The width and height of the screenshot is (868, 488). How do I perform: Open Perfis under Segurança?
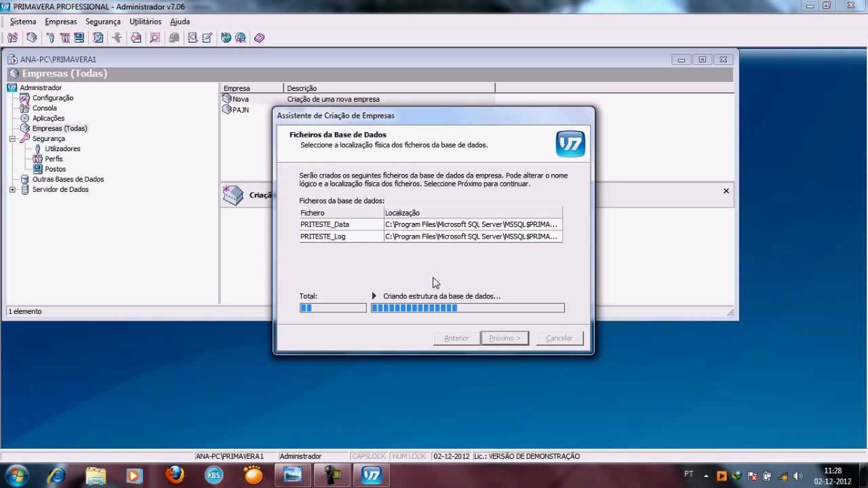click(x=54, y=159)
